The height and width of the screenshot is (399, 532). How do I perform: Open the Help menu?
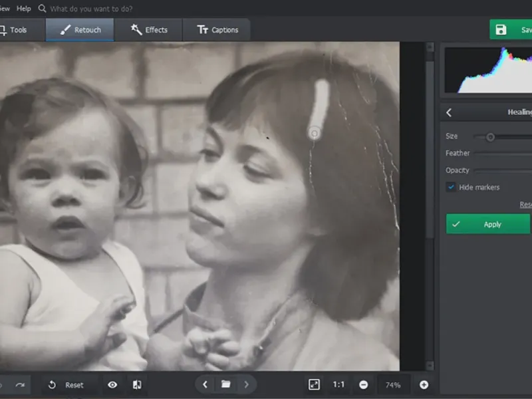click(x=24, y=9)
